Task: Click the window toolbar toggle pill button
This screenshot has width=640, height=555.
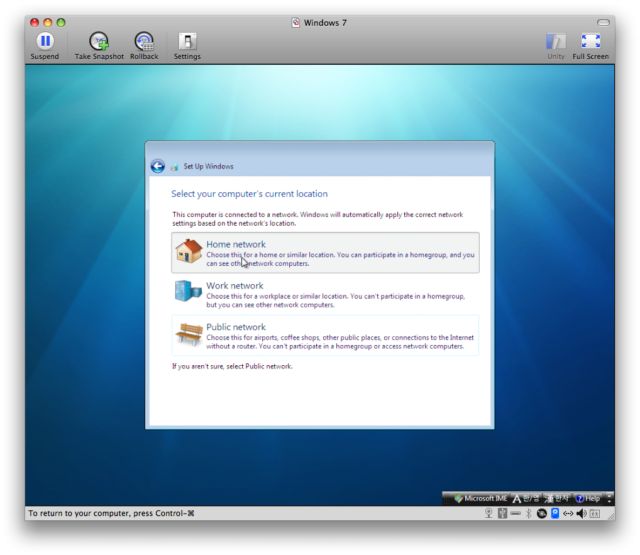Action: coord(603,22)
